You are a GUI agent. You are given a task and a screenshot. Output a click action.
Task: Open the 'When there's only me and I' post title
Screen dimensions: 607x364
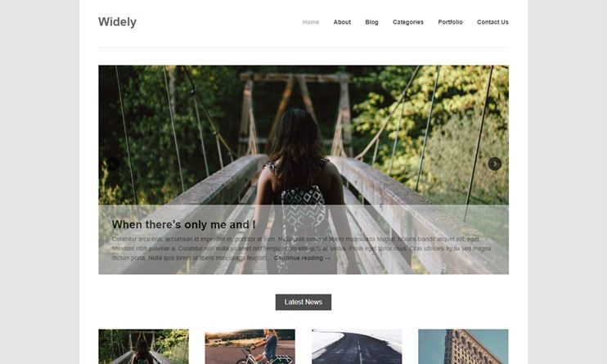click(x=183, y=225)
